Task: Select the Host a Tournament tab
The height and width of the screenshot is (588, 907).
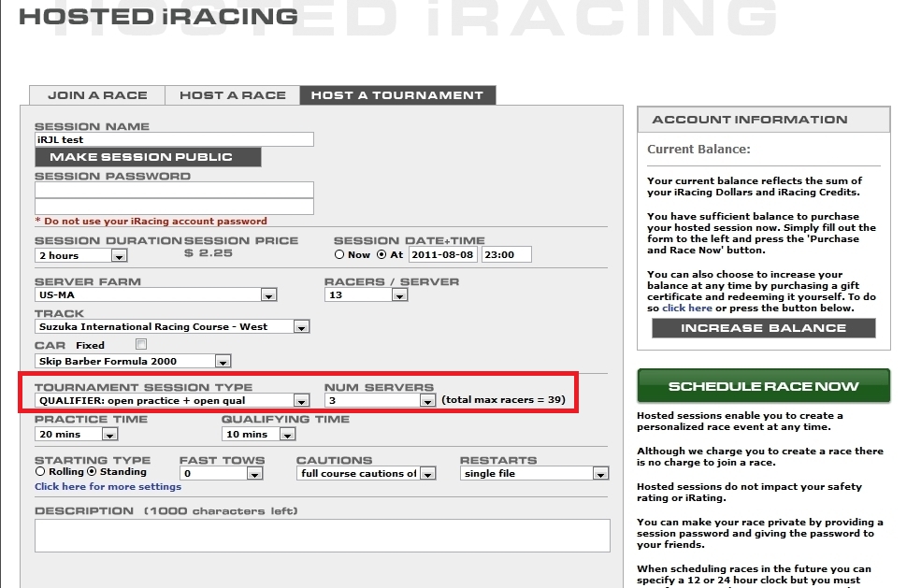Action: point(397,95)
